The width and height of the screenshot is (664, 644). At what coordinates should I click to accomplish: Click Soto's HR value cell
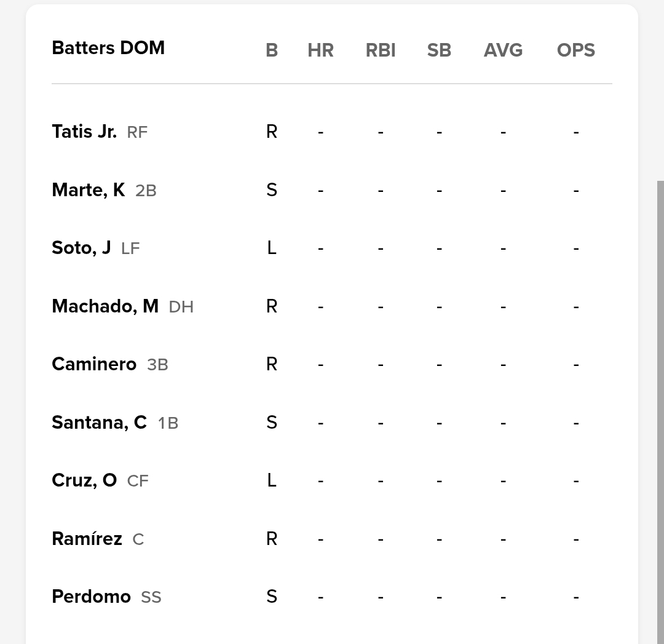click(x=320, y=248)
